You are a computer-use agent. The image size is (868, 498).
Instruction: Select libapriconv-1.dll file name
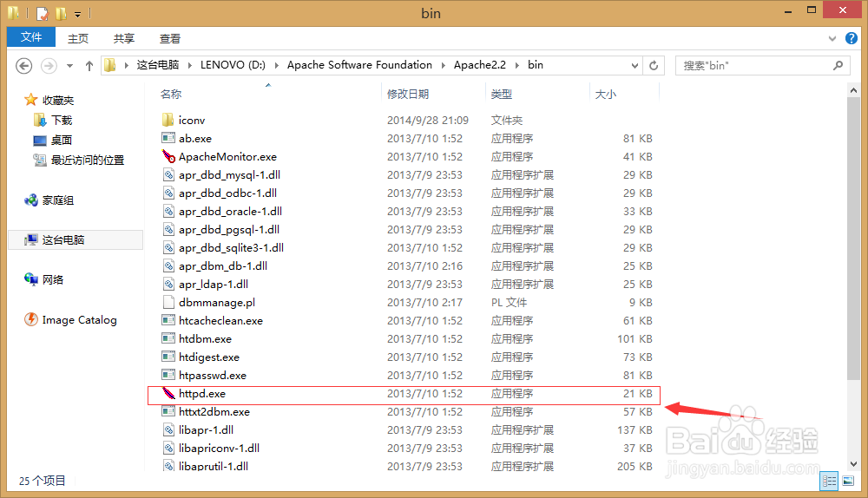pos(220,449)
